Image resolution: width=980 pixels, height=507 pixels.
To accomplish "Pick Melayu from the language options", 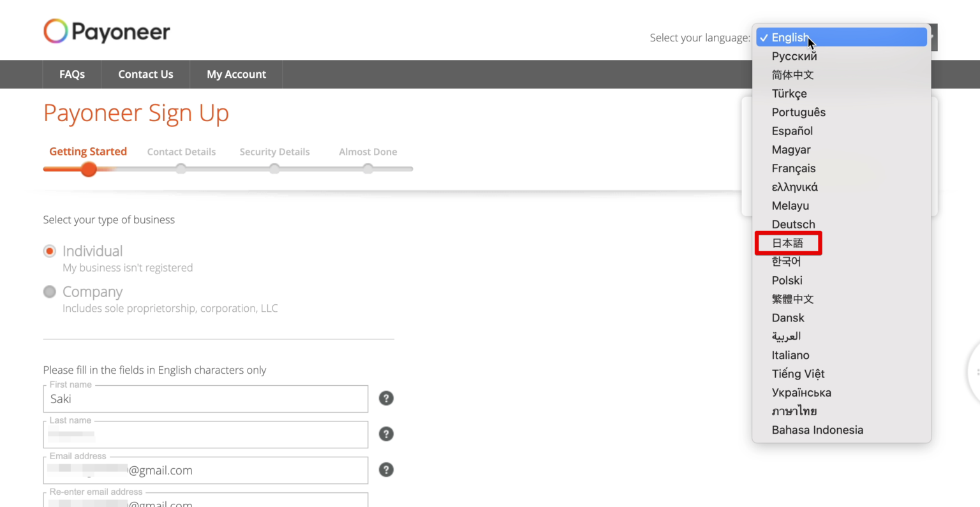I will [x=842, y=206].
